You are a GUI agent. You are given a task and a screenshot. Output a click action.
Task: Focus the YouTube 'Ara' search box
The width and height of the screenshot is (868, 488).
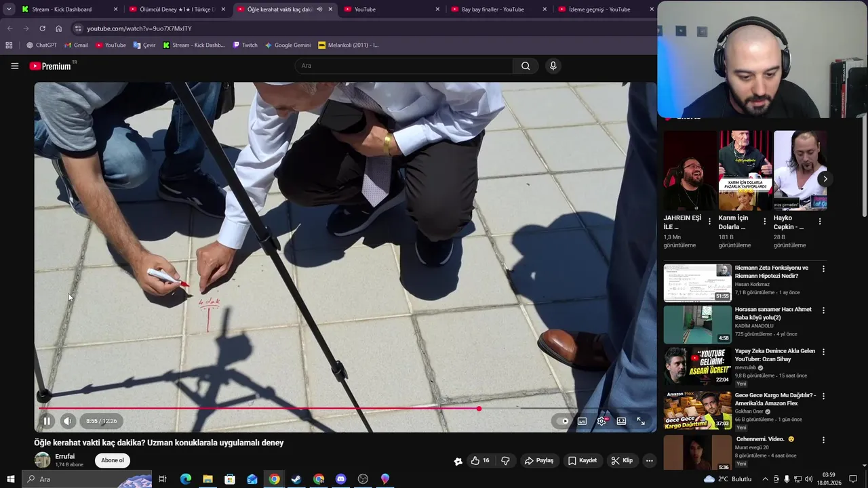403,66
